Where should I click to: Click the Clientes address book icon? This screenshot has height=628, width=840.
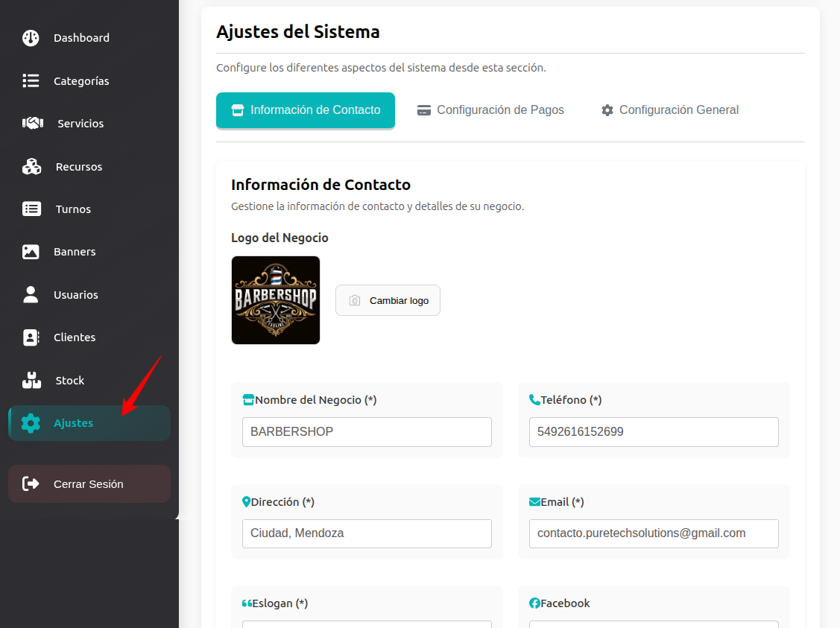click(31, 337)
